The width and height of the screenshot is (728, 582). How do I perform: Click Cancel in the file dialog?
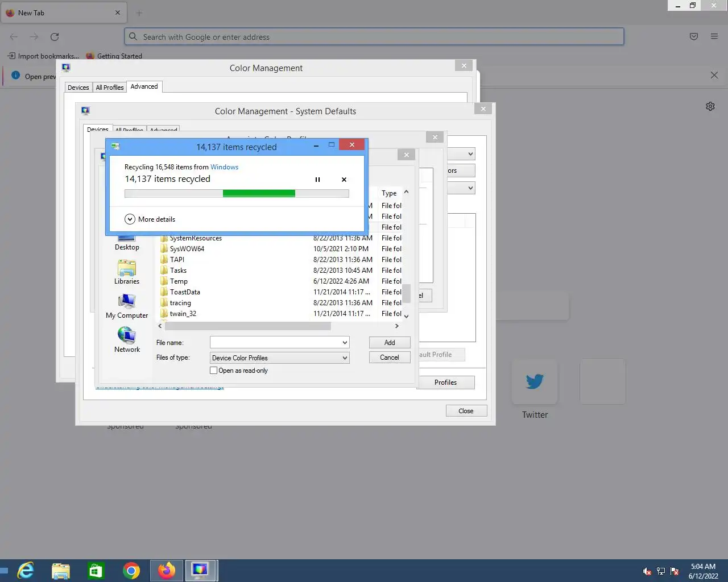390,357
